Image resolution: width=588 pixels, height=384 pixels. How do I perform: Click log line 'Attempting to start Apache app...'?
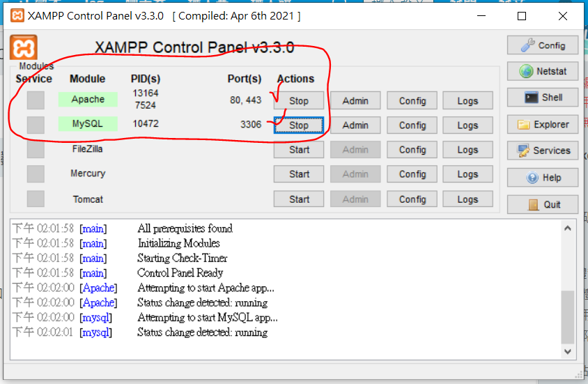(x=206, y=288)
